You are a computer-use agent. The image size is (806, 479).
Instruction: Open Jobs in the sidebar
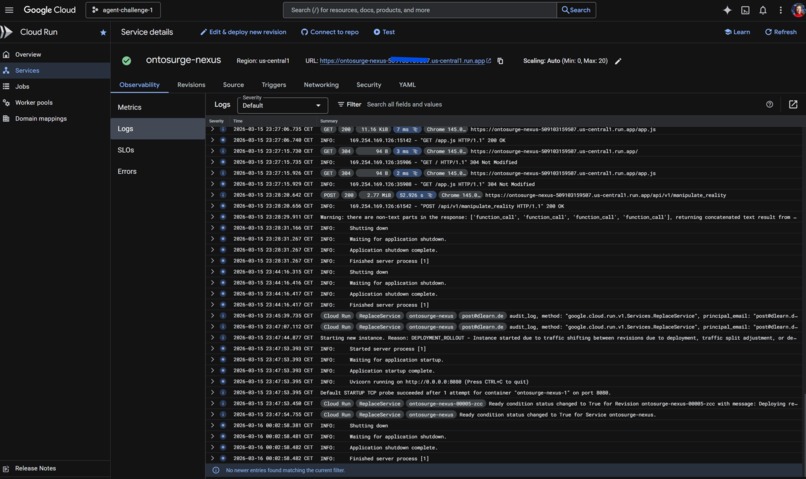pyautogui.click(x=55, y=86)
